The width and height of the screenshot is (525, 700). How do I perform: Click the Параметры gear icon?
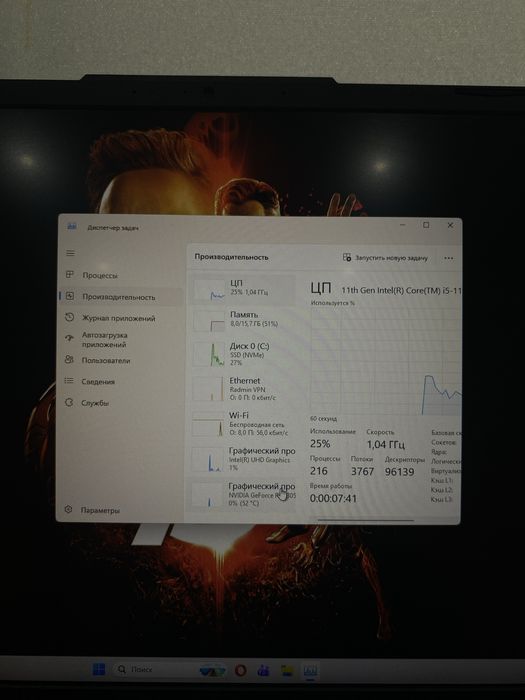[68, 509]
